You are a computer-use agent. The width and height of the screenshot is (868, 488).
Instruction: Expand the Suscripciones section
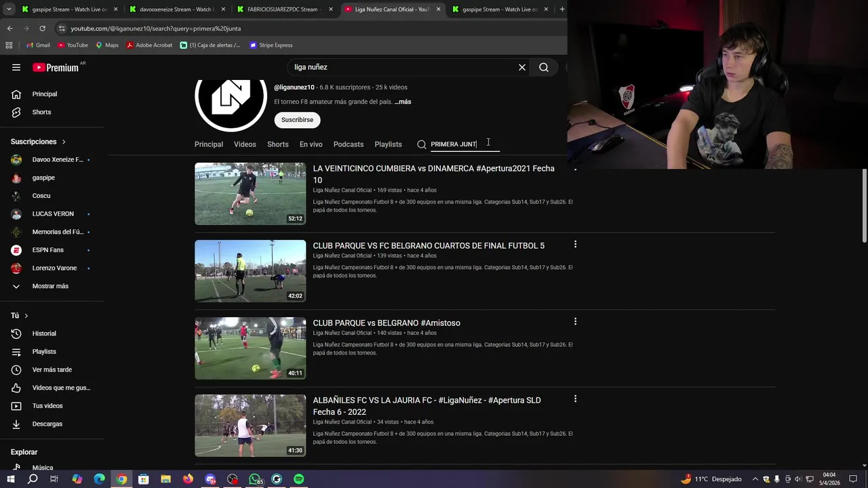[x=39, y=142]
